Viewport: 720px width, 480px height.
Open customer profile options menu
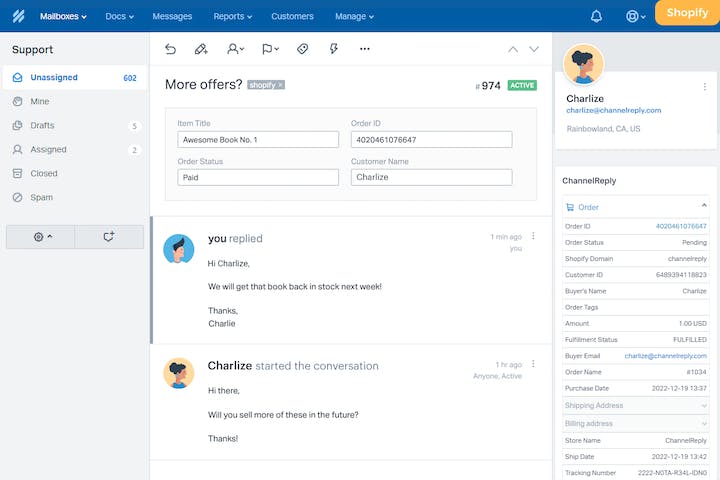705,86
